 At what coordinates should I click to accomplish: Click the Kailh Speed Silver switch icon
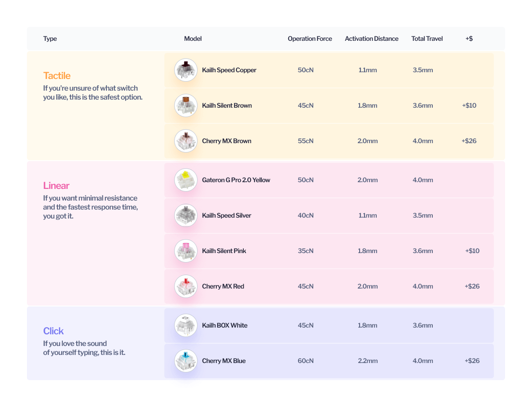186,215
